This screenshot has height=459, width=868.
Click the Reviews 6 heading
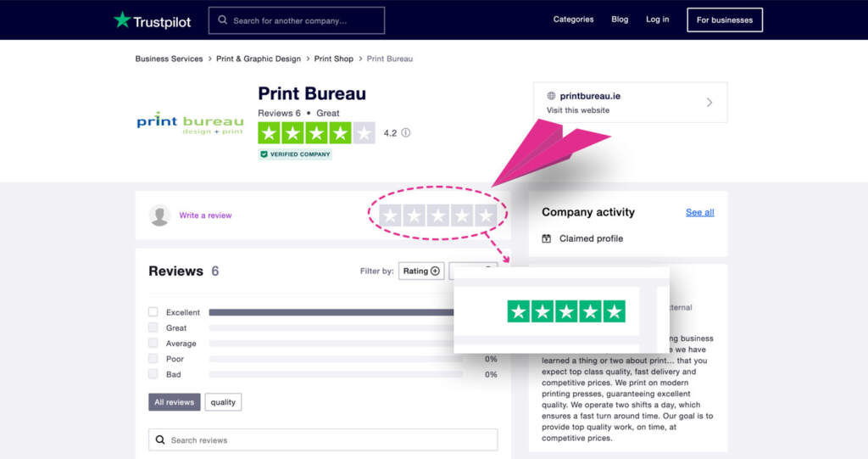coord(184,271)
